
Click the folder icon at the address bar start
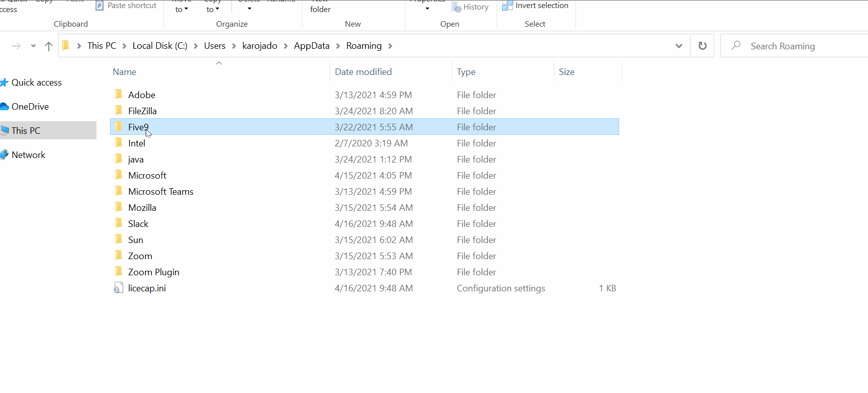point(65,46)
